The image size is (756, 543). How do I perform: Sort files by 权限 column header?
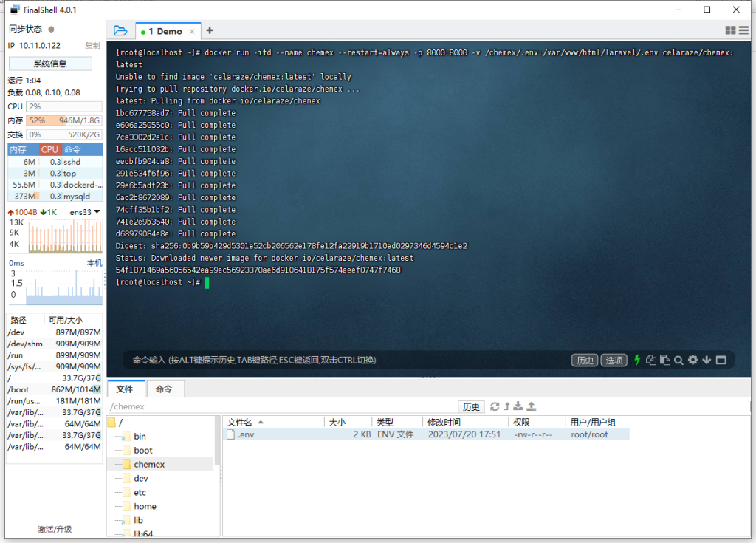(x=537, y=423)
